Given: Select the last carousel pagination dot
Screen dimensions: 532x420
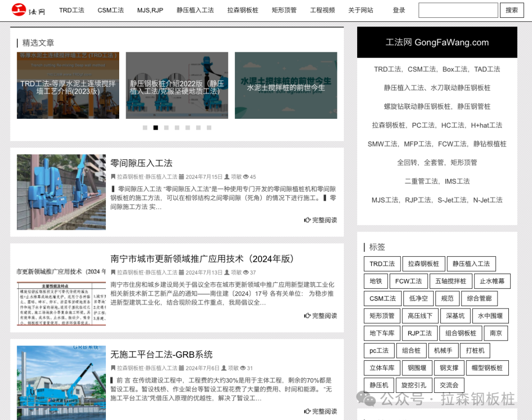Looking at the screenshot, I should coord(209,128).
